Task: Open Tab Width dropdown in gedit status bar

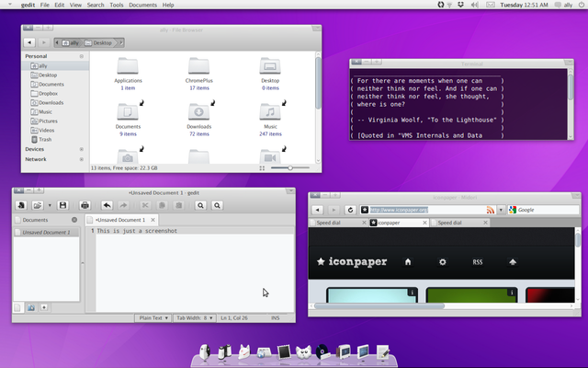Action: pos(195,318)
